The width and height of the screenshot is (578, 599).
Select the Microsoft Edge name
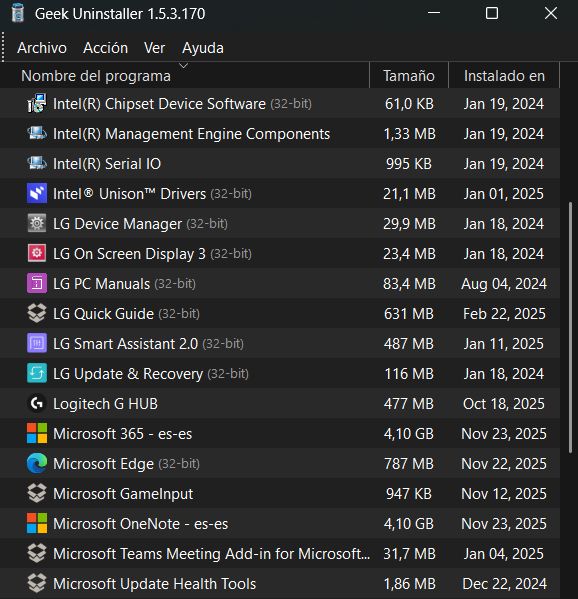pos(103,464)
